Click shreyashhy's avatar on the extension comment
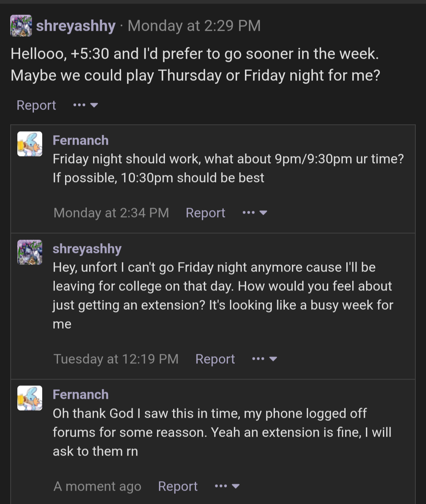 point(30,252)
